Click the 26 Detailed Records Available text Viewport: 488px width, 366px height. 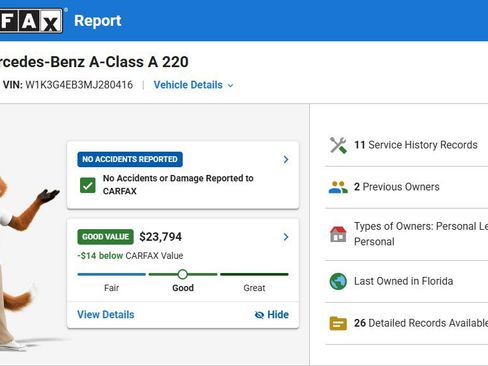421,323
